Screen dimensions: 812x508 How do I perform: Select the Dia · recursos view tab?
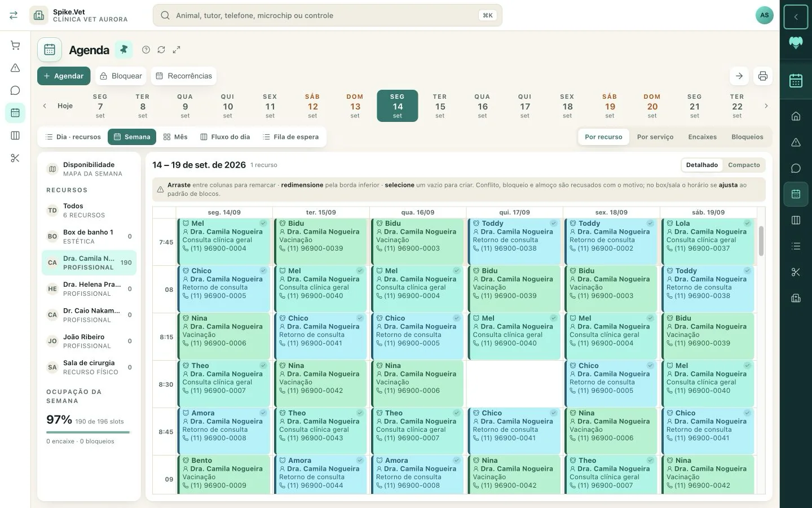coord(73,137)
